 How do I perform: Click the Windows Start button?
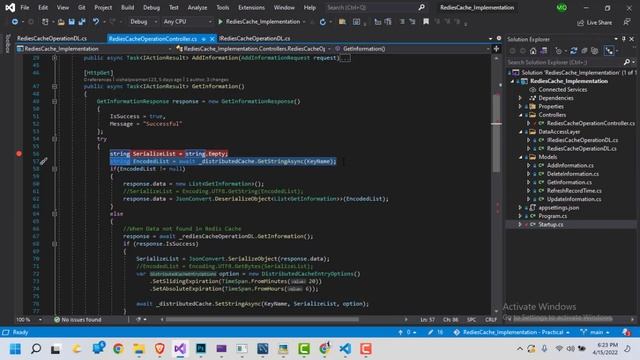point(15,349)
